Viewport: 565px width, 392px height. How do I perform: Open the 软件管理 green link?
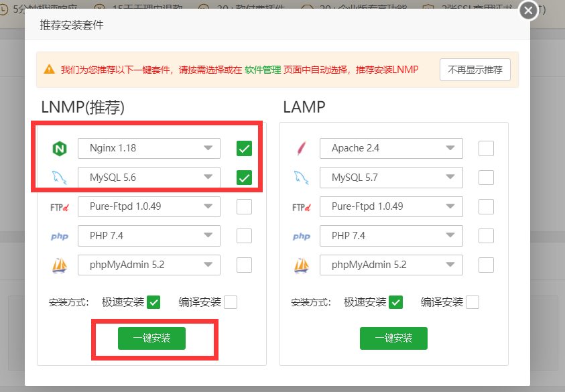click(263, 70)
